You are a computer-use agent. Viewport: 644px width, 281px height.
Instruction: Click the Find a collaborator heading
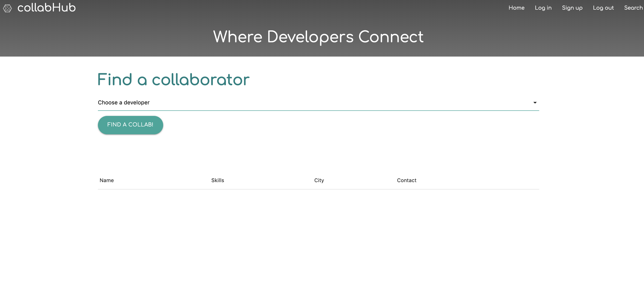click(x=173, y=80)
